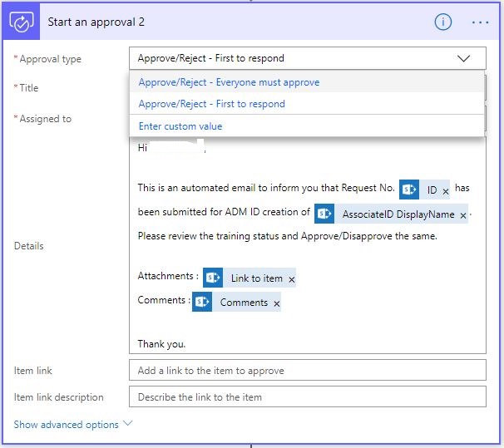This screenshot has width=504, height=448.
Task: Open the info icon in header
Action: (x=443, y=22)
